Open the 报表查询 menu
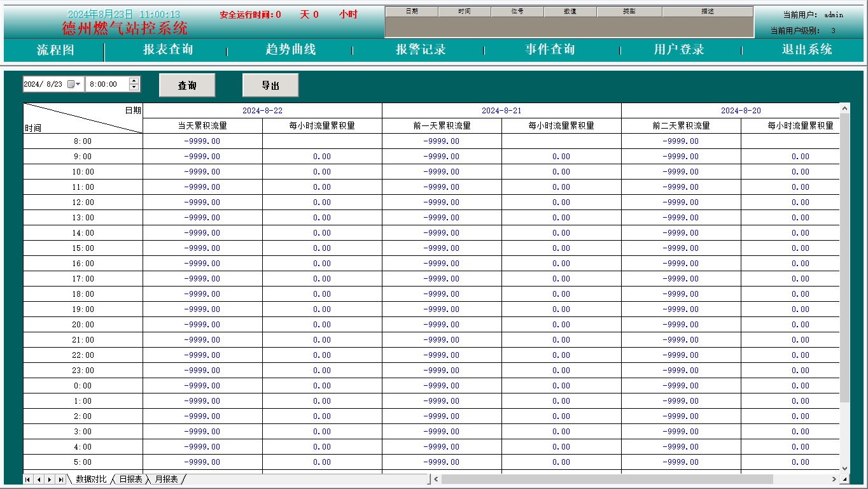 (x=168, y=50)
